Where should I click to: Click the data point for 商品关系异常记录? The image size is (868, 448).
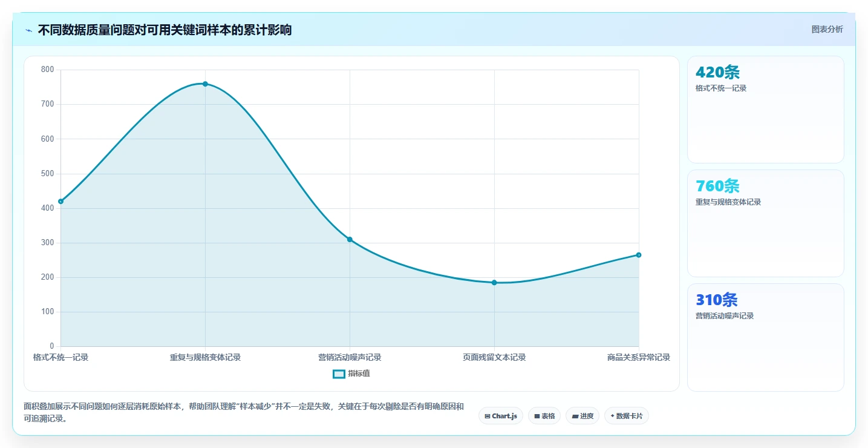coord(639,255)
